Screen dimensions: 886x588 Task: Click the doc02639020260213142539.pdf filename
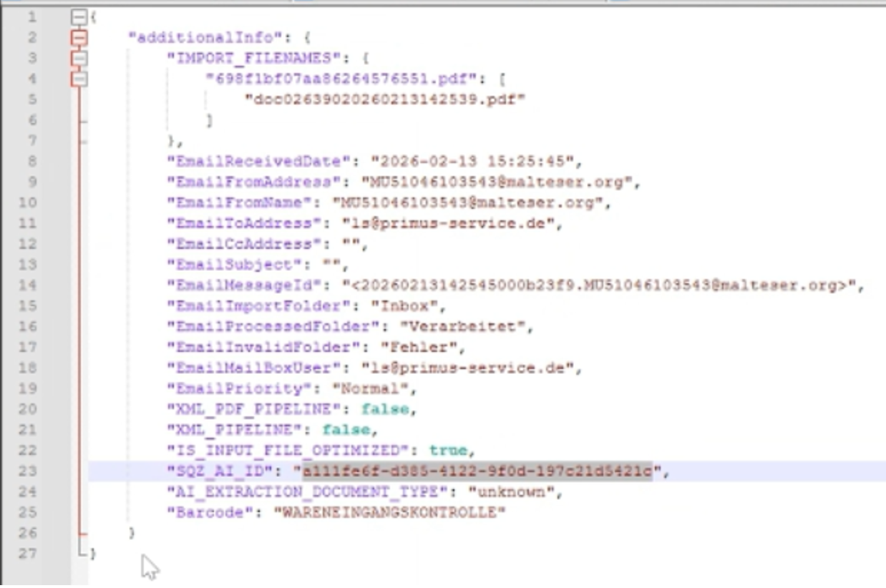point(385,99)
